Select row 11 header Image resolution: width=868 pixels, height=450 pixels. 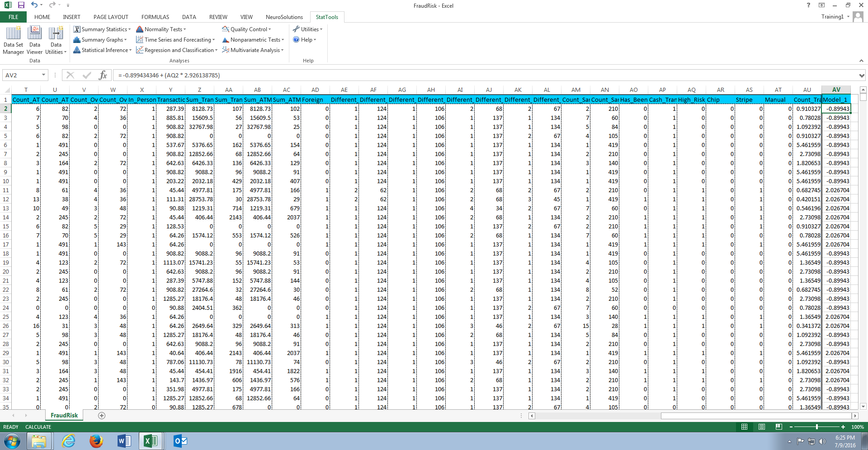click(5, 190)
